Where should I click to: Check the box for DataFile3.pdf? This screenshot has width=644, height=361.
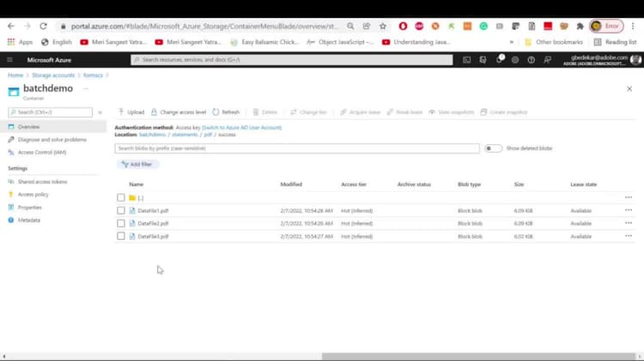point(121,236)
